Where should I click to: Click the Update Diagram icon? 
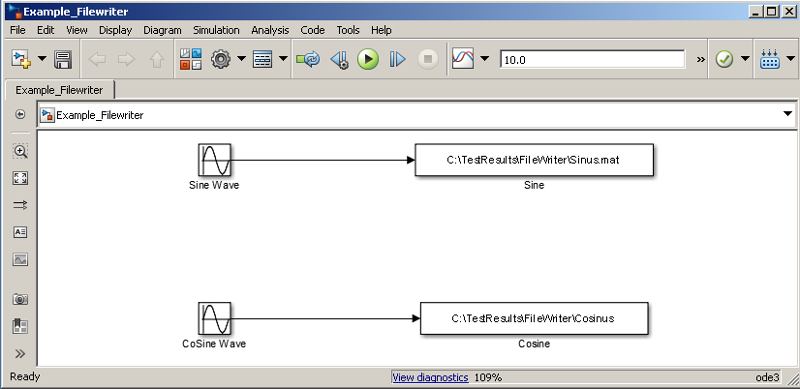[308, 60]
